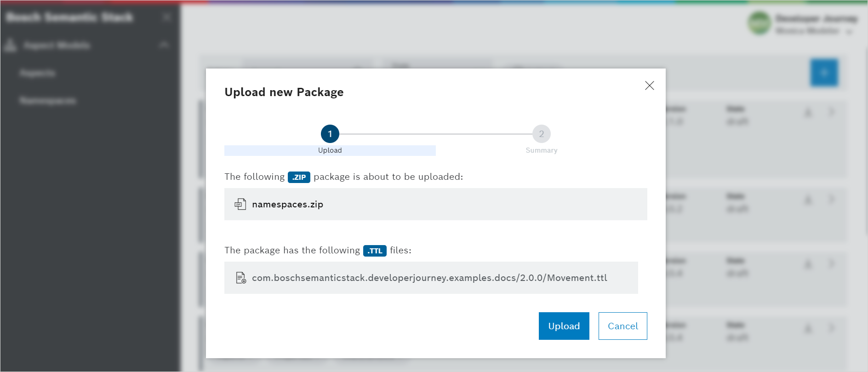The width and height of the screenshot is (868, 372).
Task: Close the sidebar with its X icon
Action: pyautogui.click(x=167, y=17)
